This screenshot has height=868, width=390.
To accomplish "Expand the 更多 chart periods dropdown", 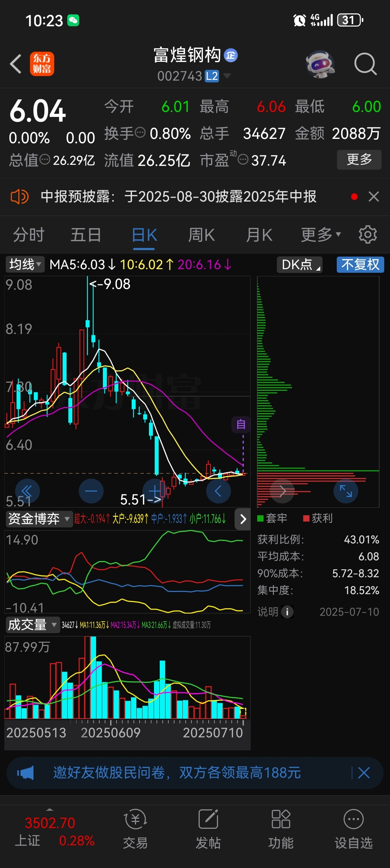I will [321, 235].
